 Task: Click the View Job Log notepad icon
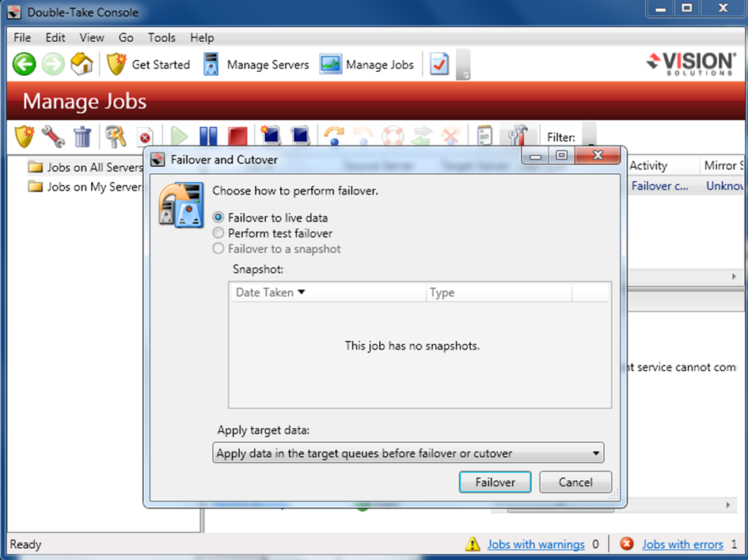point(484,135)
